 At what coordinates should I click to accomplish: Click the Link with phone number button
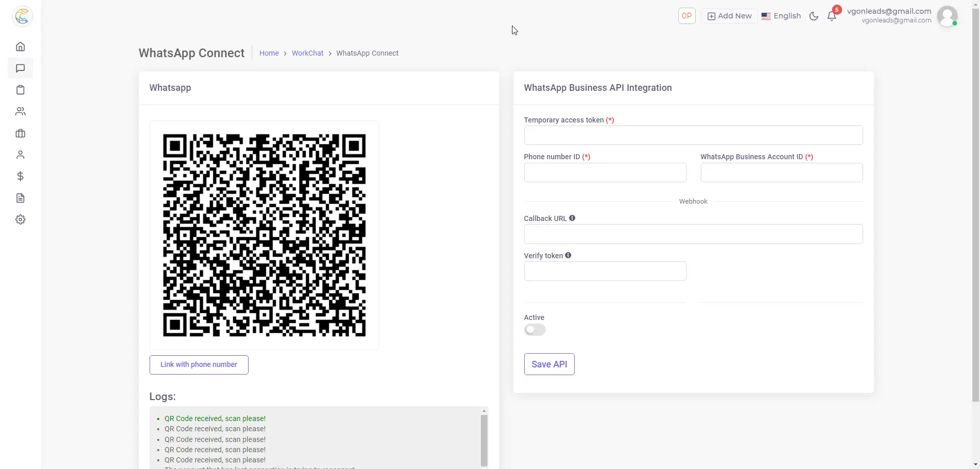[199, 364]
